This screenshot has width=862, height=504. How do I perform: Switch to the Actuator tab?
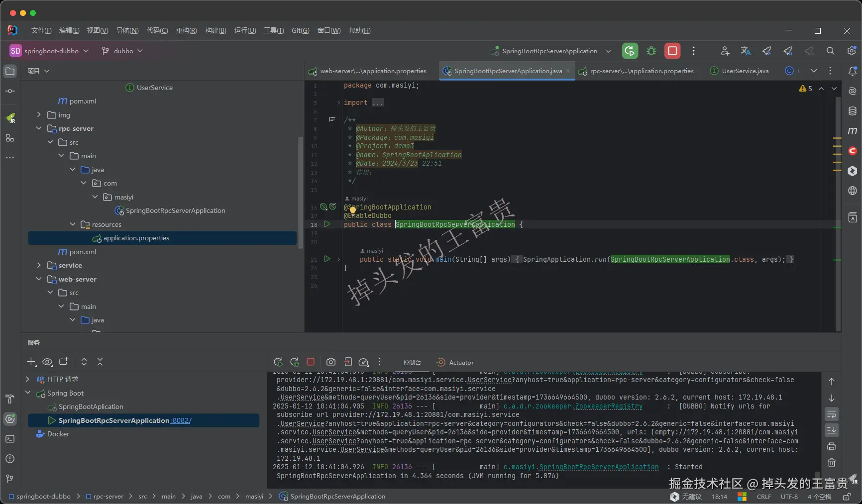(x=455, y=363)
